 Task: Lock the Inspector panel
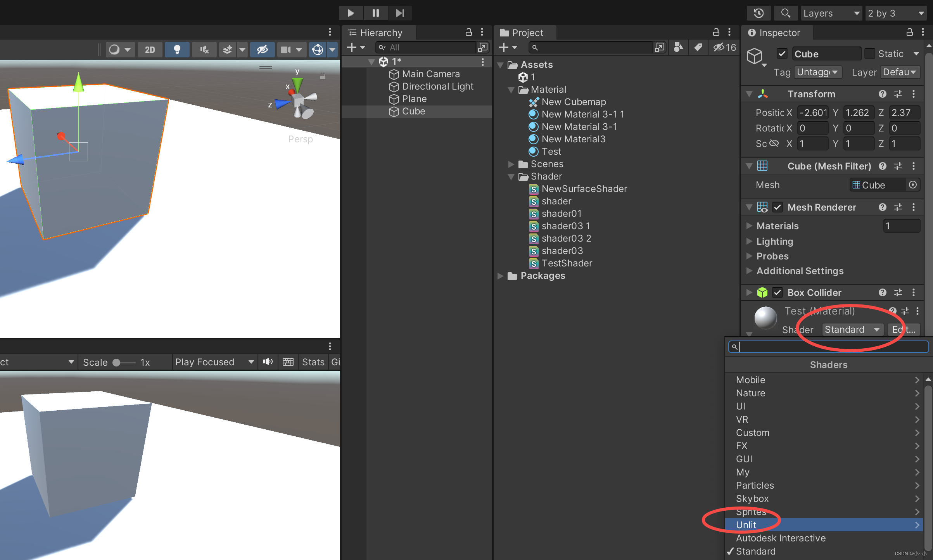[x=909, y=32]
